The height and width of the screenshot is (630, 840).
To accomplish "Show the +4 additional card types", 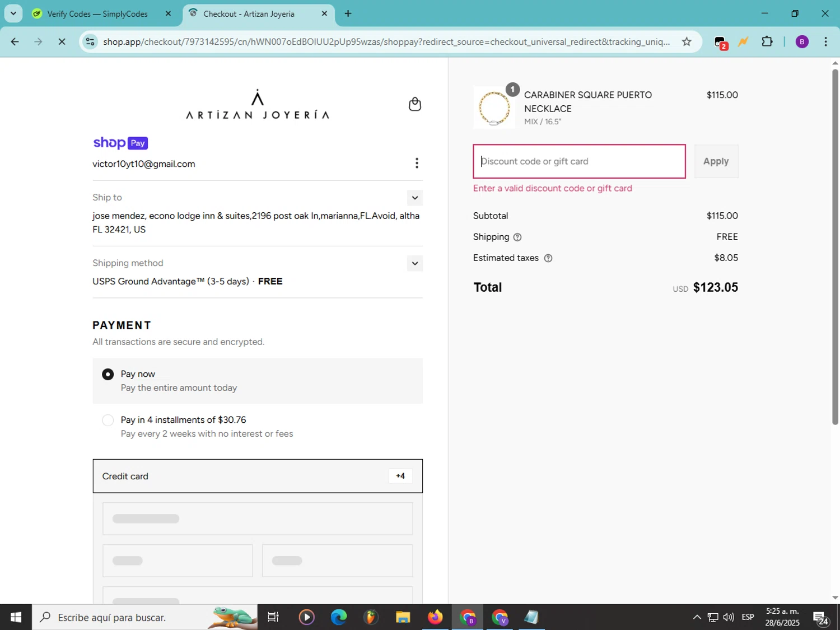I will (400, 476).
